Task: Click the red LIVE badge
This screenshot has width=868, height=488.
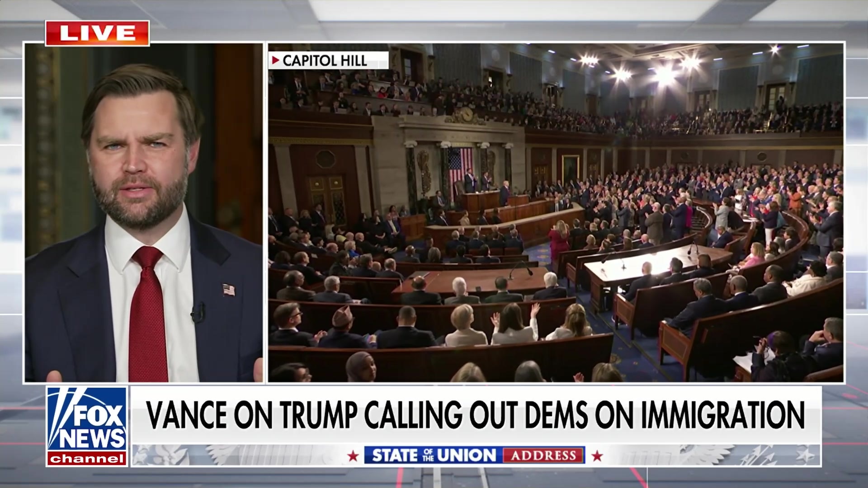Action: pyautogui.click(x=97, y=33)
